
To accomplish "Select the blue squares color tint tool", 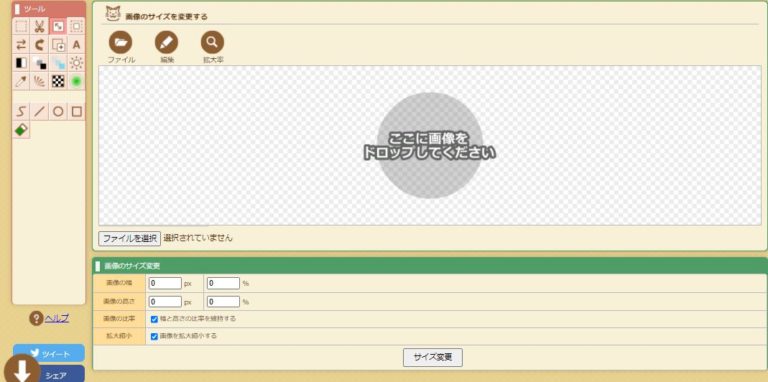I will (58, 63).
